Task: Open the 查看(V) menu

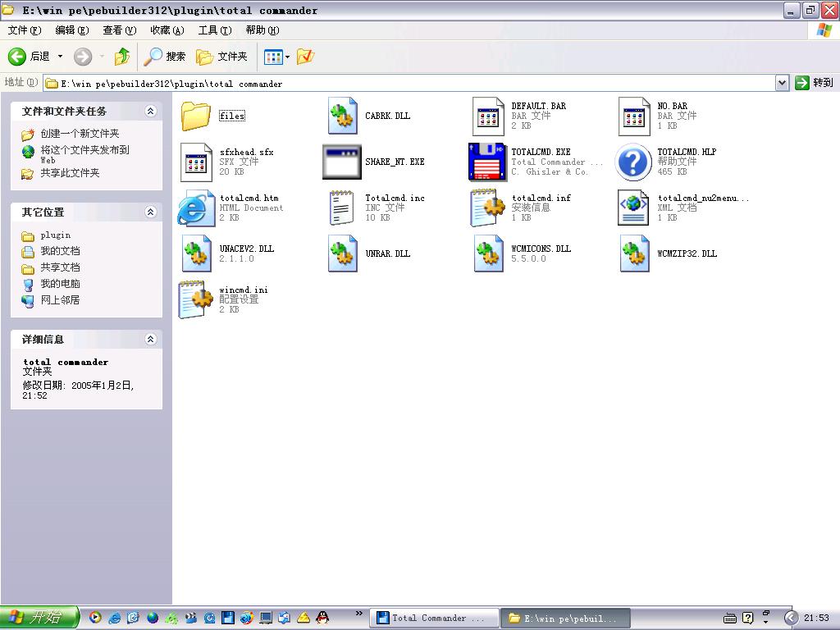Action: [120, 30]
